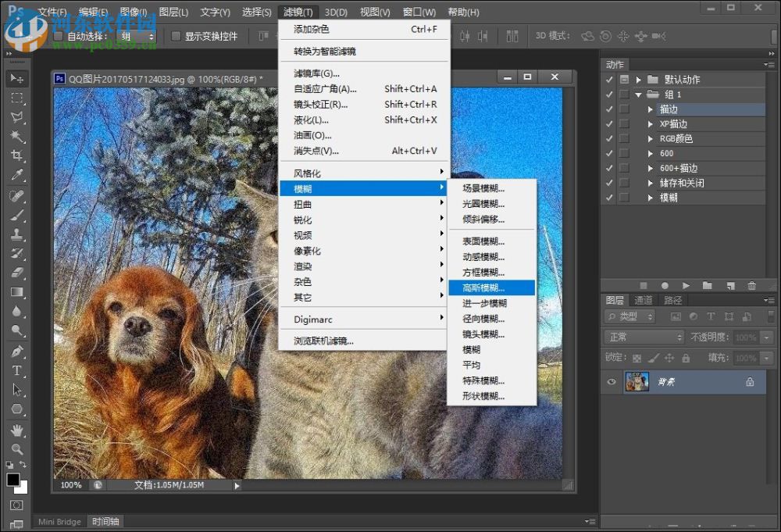Uncheck the 模糊 action item checkmark
This screenshot has height=532, width=781.
610,197
